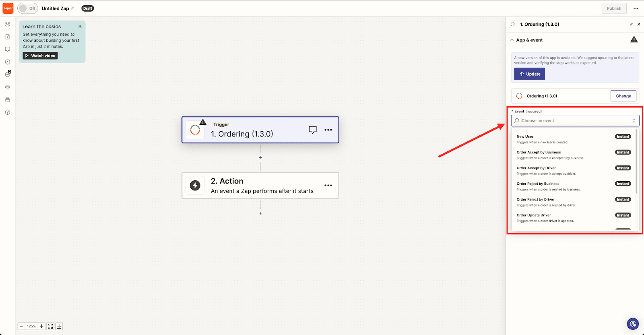Add a step between Trigger and Action
Screen dimensions: 644x335
260,158
